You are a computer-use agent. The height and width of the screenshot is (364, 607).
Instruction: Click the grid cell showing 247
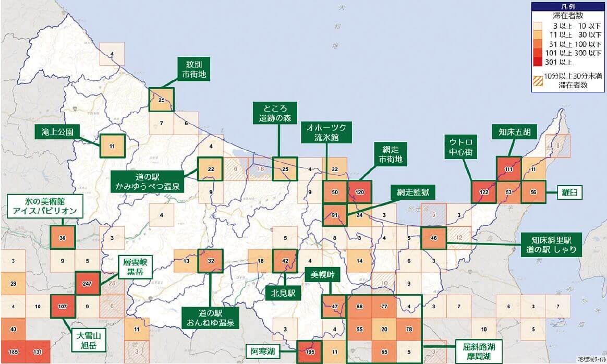click(87, 284)
